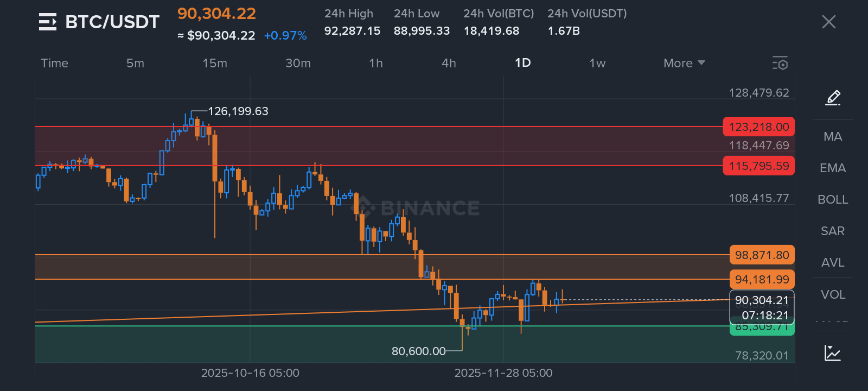Click the Time line-chart option

55,63
